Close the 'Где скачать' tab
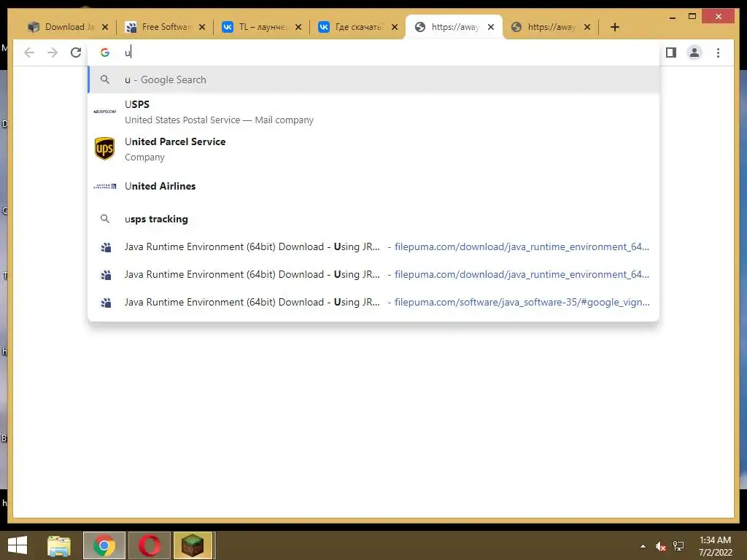The image size is (747, 560). [395, 27]
